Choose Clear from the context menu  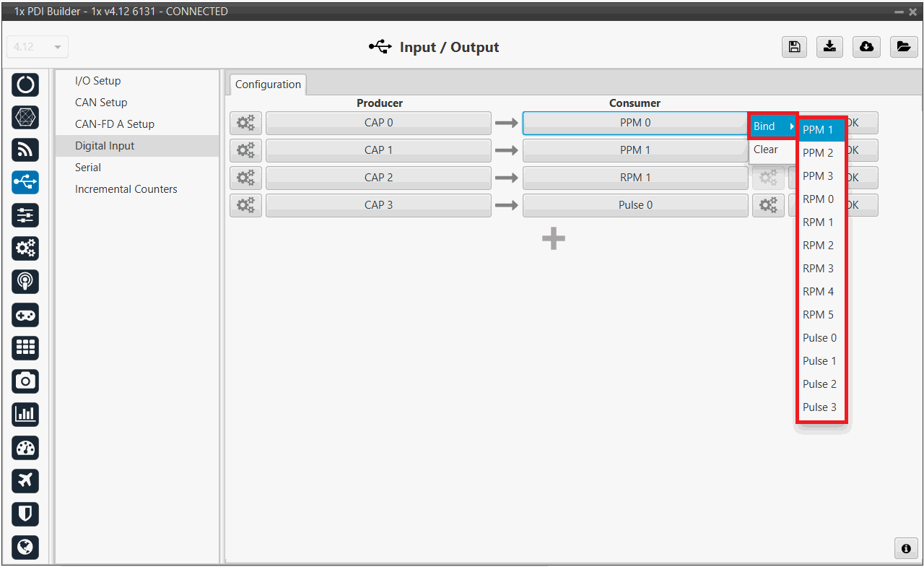pos(766,150)
